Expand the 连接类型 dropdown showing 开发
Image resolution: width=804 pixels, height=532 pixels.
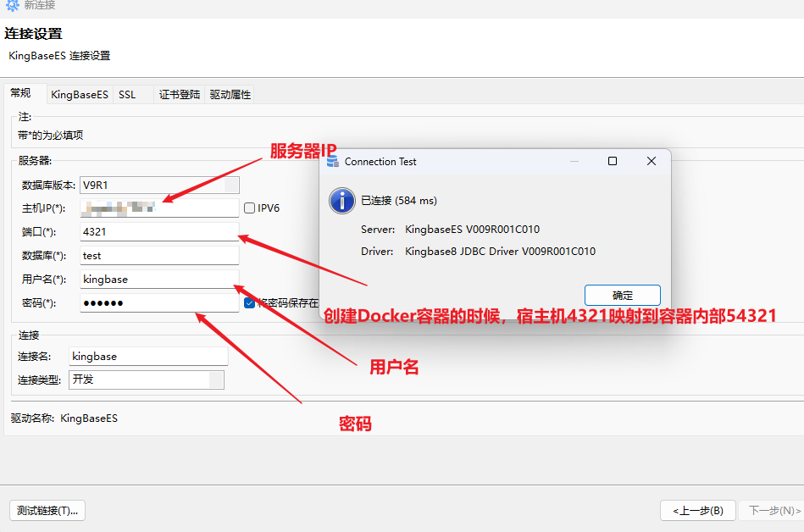(x=216, y=380)
